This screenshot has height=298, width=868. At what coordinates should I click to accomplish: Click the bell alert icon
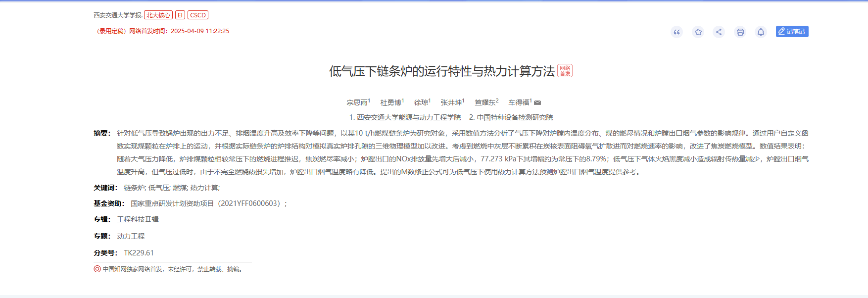pos(761,32)
